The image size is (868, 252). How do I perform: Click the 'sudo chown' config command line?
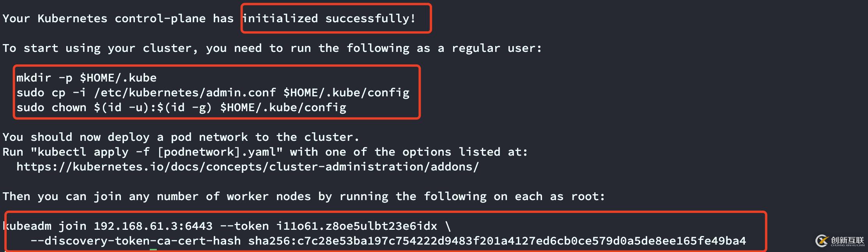[x=181, y=108]
